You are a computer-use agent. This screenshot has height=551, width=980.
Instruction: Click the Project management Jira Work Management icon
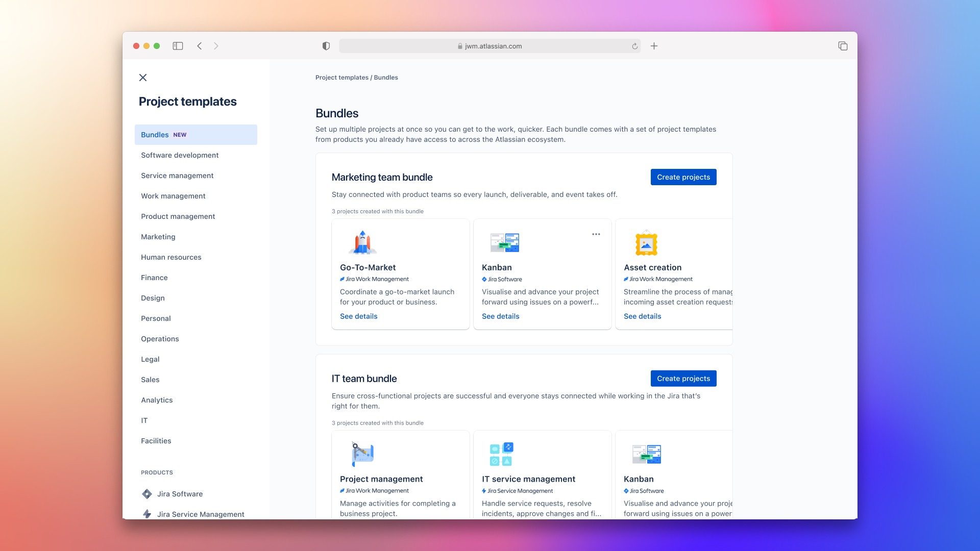[x=342, y=490]
